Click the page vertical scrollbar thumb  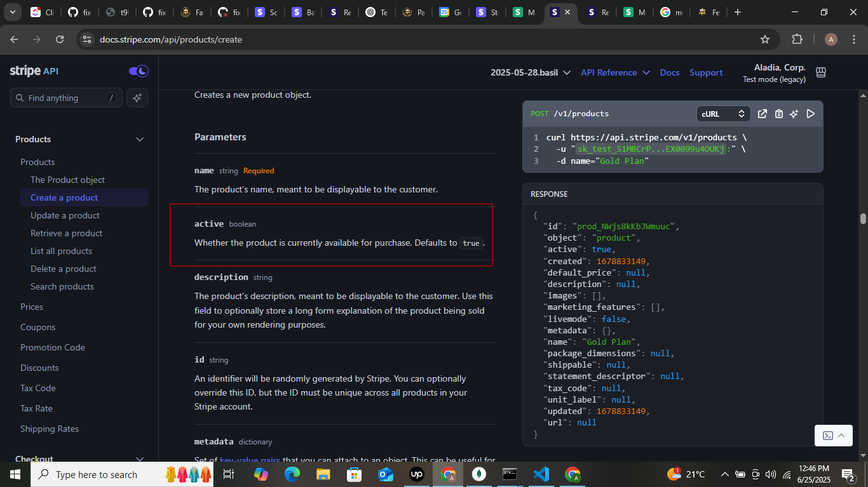[863, 218]
